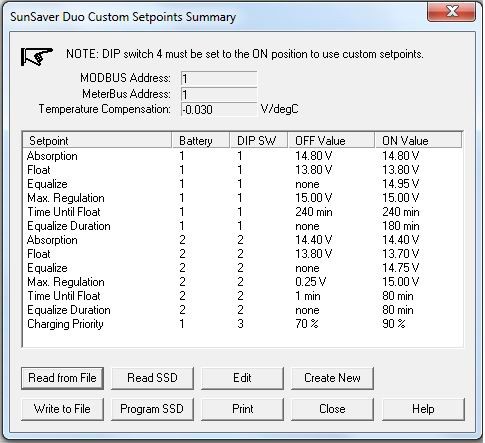
Task: Click the OFF Value column header
Action: tap(331, 140)
